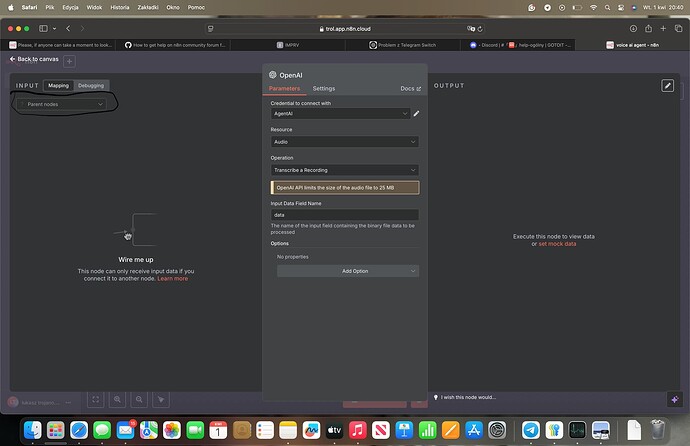Viewport: 690px width, 446px height.
Task: Reload the n8n page
Action: pos(480,29)
